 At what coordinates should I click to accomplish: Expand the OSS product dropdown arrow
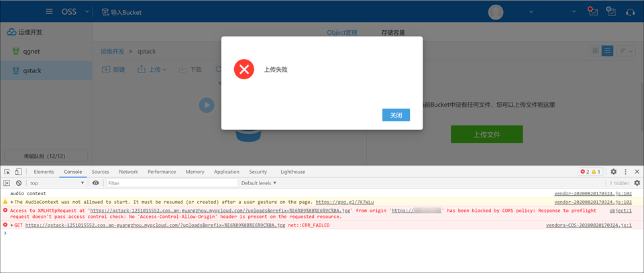pos(87,11)
